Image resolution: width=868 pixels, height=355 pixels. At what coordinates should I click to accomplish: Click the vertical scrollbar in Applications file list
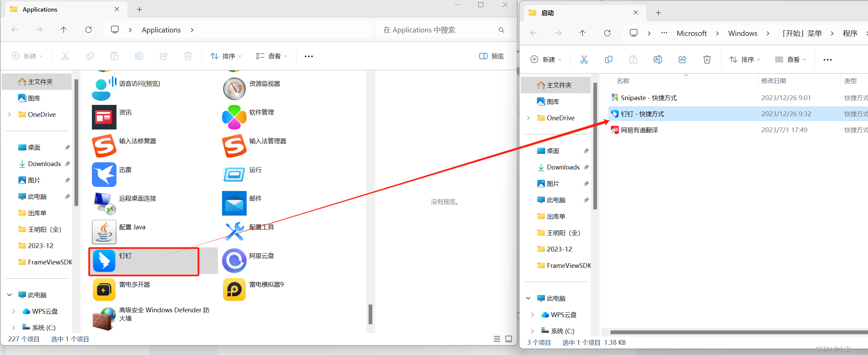pos(370,314)
